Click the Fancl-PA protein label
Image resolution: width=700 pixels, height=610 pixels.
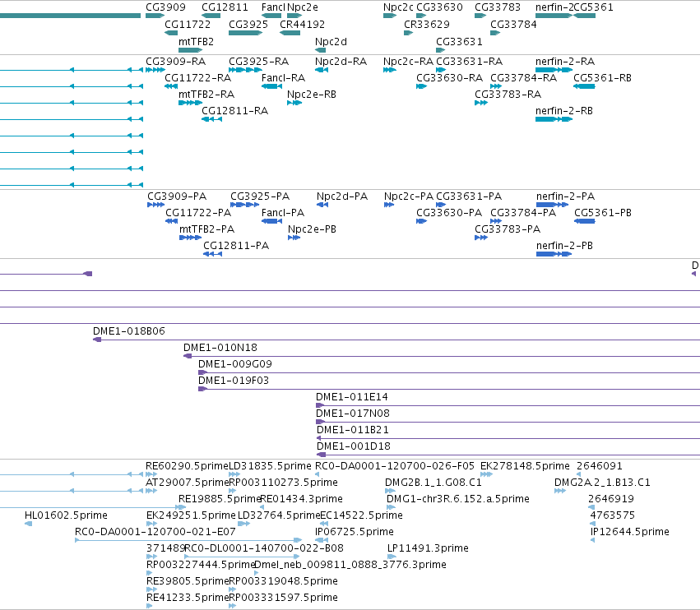(283, 212)
